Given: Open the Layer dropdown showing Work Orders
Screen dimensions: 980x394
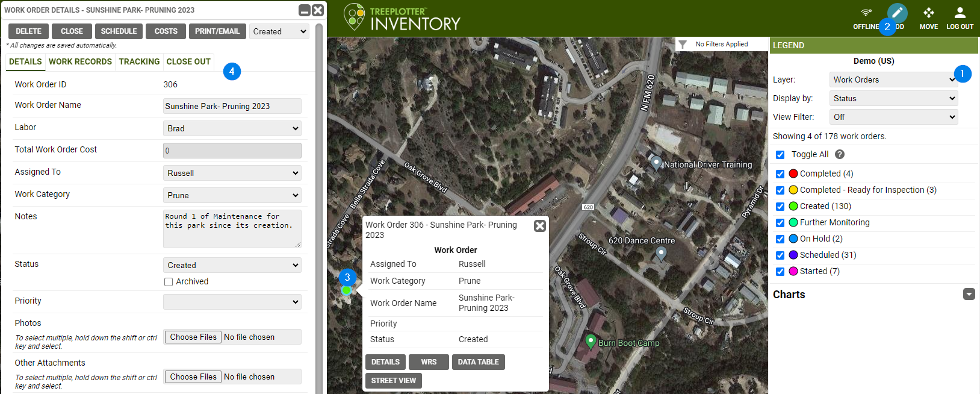Looking at the screenshot, I should [893, 80].
